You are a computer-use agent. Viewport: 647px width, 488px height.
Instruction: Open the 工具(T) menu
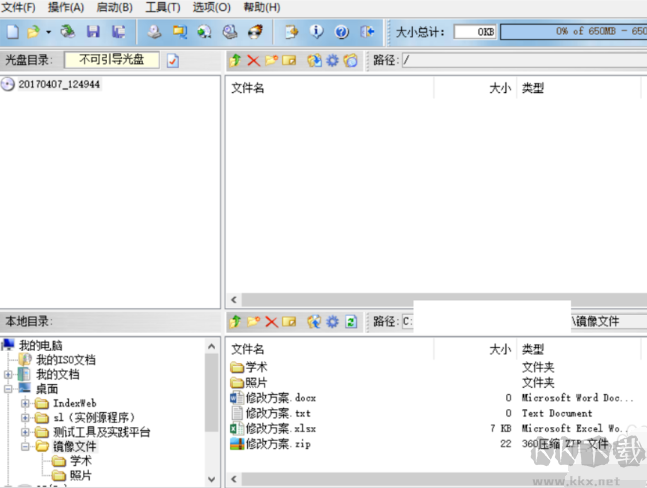(x=162, y=7)
